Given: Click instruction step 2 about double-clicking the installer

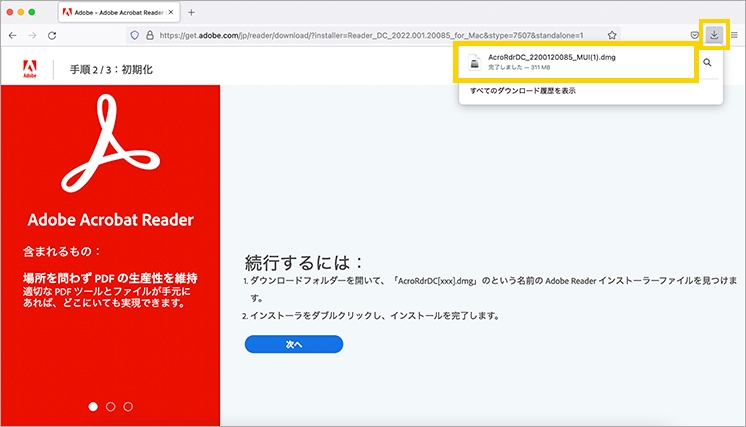Looking at the screenshot, I should 371,315.
